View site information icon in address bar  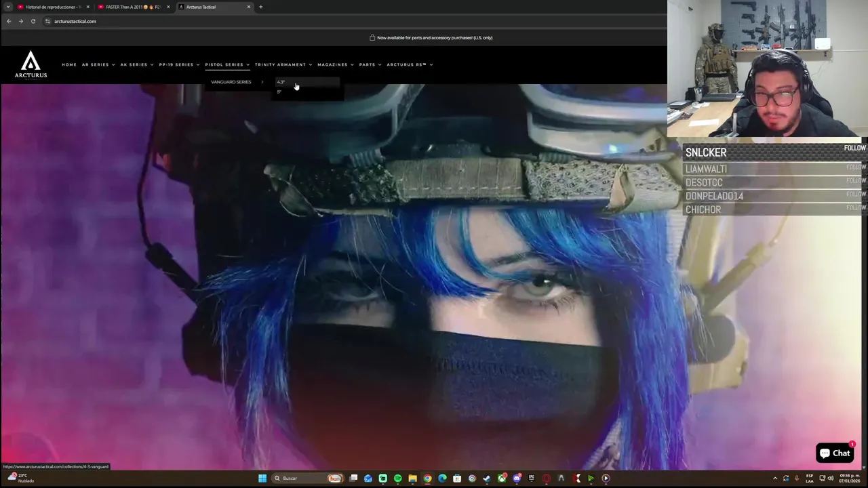click(47, 21)
